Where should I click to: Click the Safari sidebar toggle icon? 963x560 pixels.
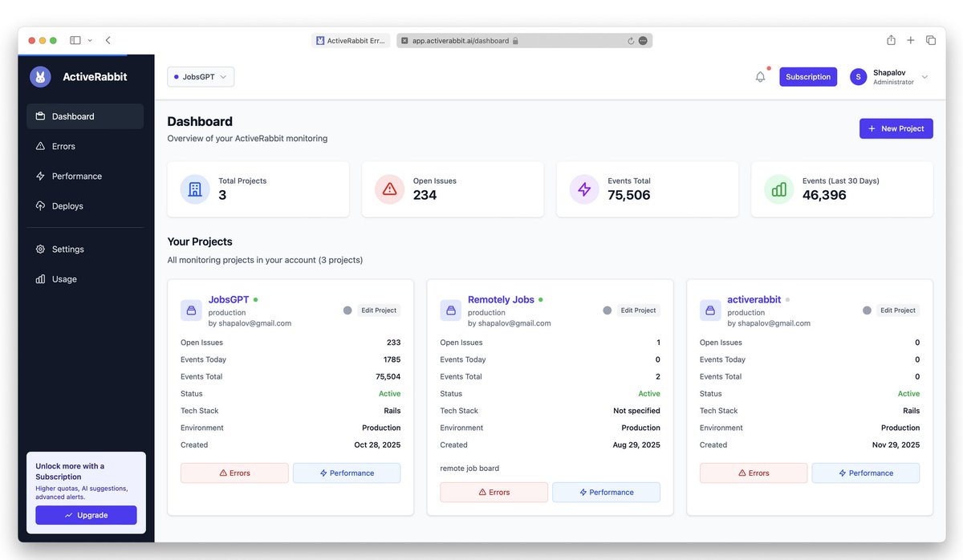coord(75,40)
